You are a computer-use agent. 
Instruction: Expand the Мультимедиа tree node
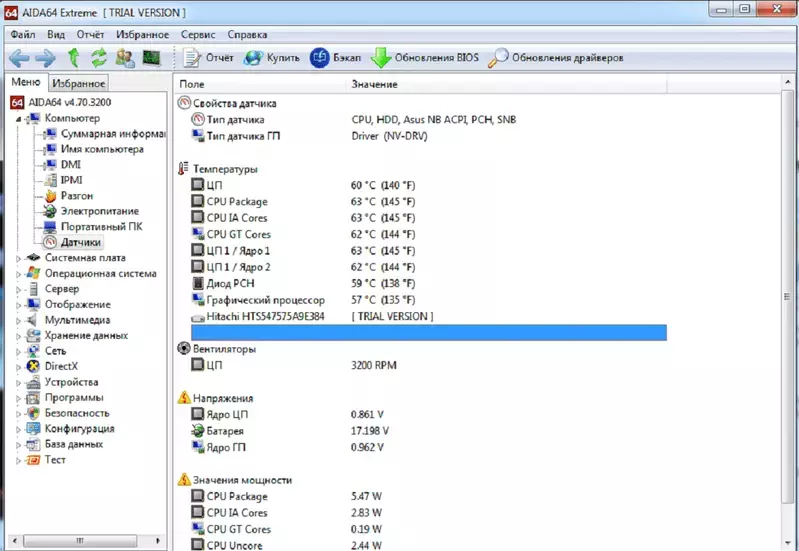(18, 321)
